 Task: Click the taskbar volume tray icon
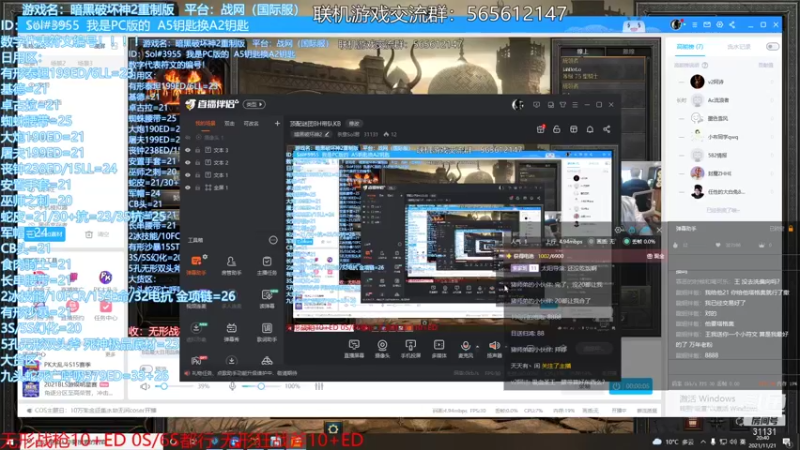tap(733, 441)
